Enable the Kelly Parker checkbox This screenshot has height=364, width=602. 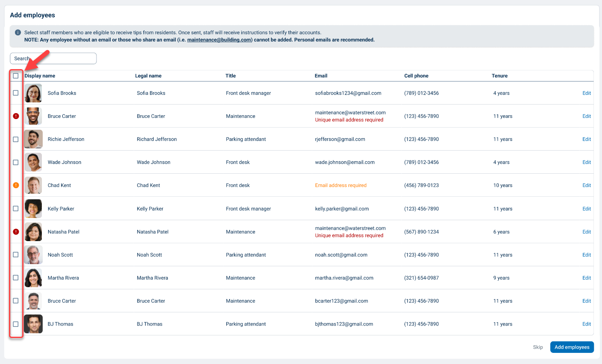pos(16,209)
